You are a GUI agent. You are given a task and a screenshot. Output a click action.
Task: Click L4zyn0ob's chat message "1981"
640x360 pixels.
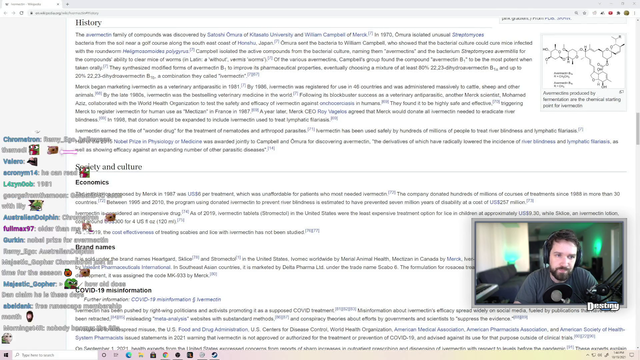point(27,184)
